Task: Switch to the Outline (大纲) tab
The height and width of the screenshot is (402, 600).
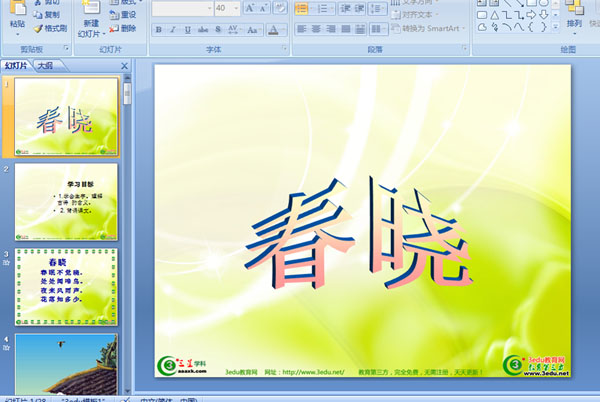Action: tap(44, 66)
